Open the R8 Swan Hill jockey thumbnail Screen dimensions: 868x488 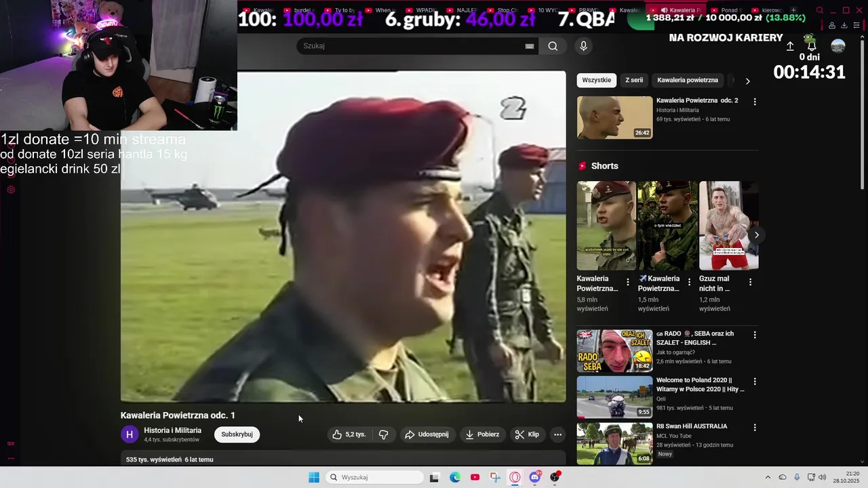coord(614,443)
